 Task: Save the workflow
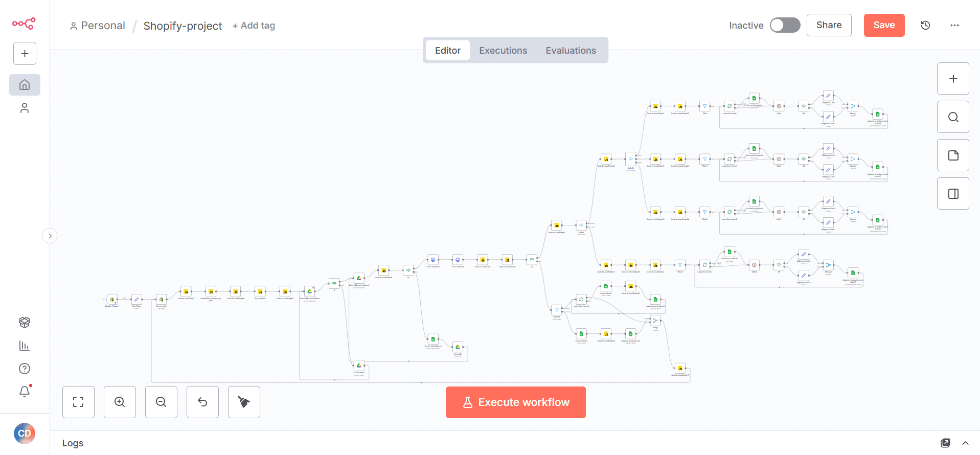tap(884, 25)
